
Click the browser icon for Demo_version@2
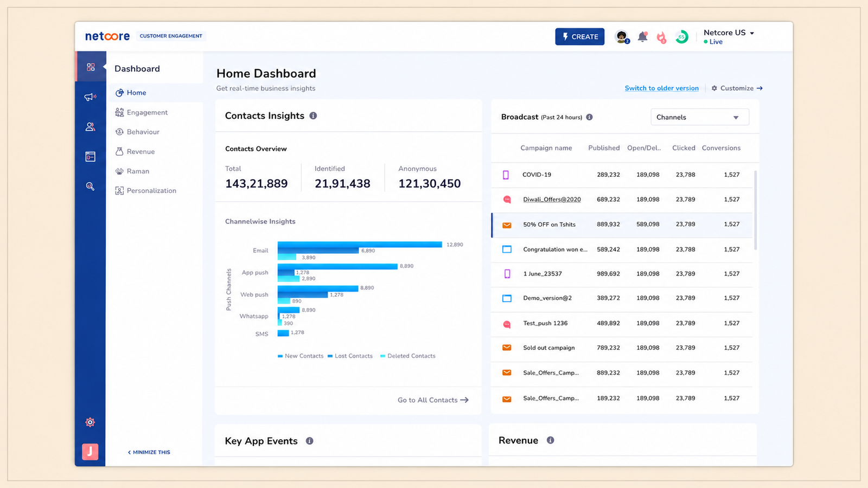pos(507,298)
